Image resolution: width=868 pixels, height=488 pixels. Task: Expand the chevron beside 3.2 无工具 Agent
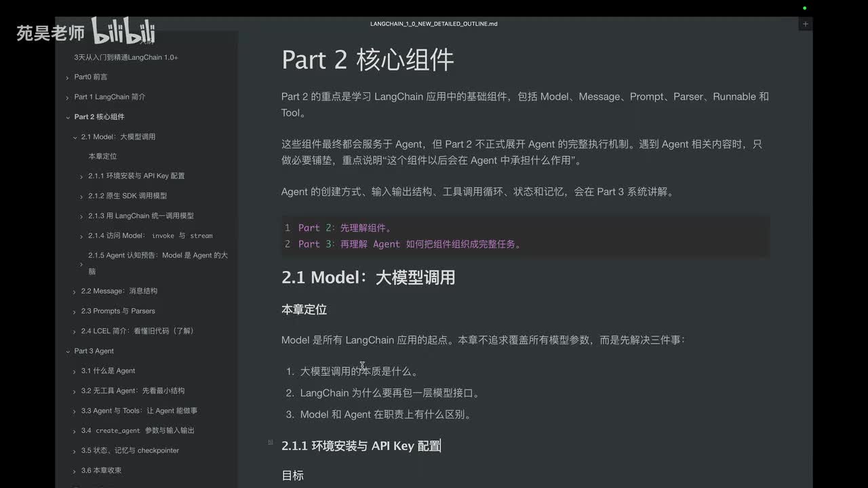[x=75, y=391]
